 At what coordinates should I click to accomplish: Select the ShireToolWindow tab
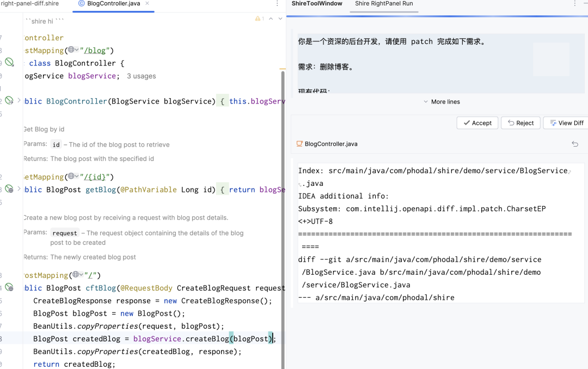[x=317, y=3]
